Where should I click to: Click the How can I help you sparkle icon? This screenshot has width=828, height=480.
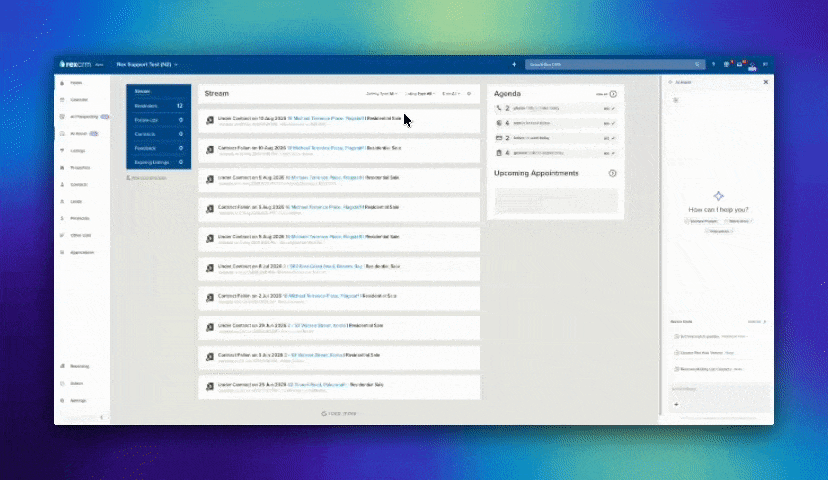(x=718, y=196)
